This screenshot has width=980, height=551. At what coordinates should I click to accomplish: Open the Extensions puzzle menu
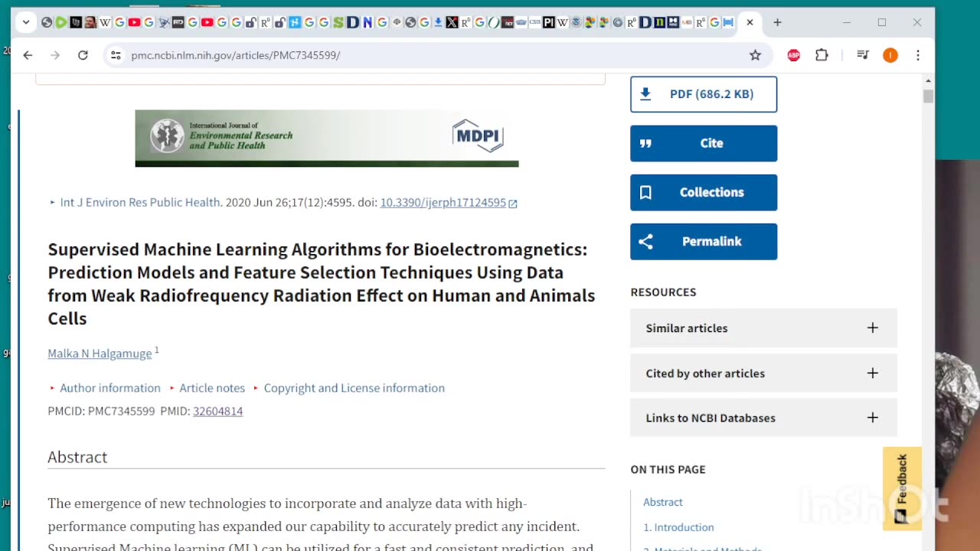pos(822,55)
